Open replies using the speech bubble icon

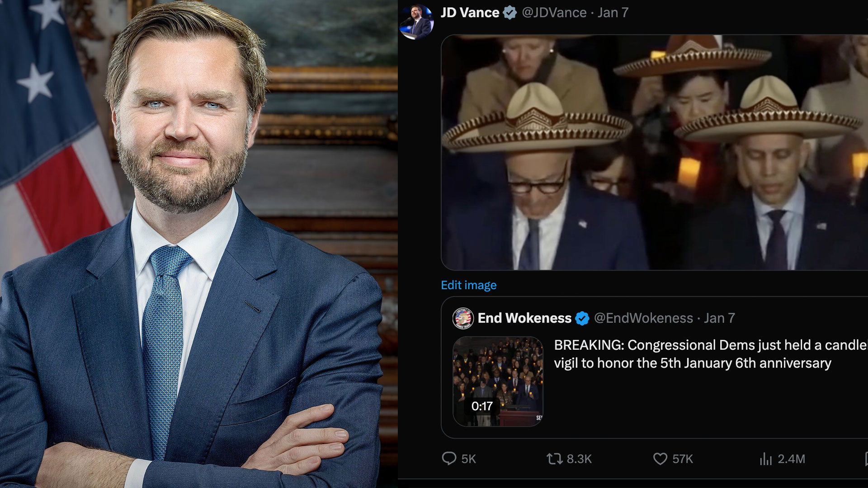[x=450, y=459]
